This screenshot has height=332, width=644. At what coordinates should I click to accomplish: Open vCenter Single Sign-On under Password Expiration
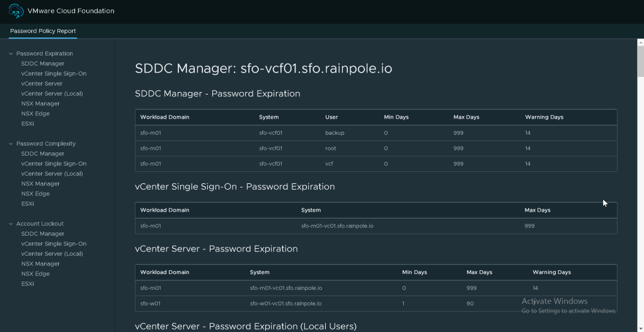[54, 74]
